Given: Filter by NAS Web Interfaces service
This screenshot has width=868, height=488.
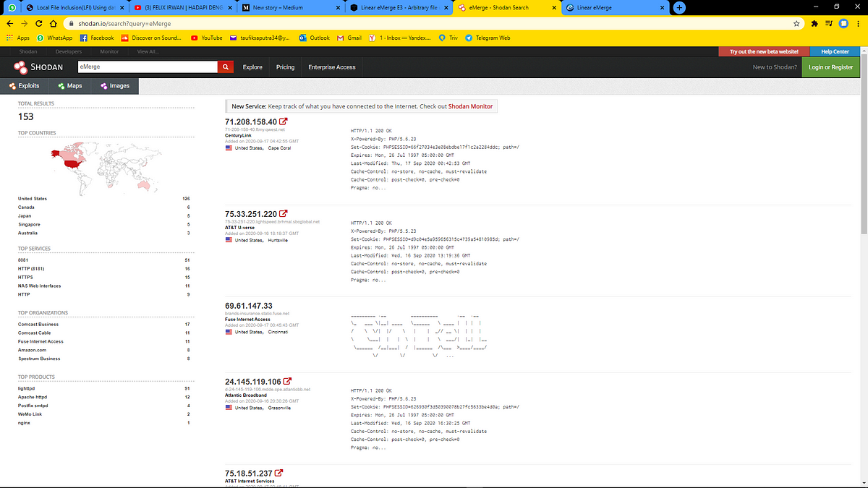Looking at the screenshot, I should pyautogui.click(x=40, y=286).
